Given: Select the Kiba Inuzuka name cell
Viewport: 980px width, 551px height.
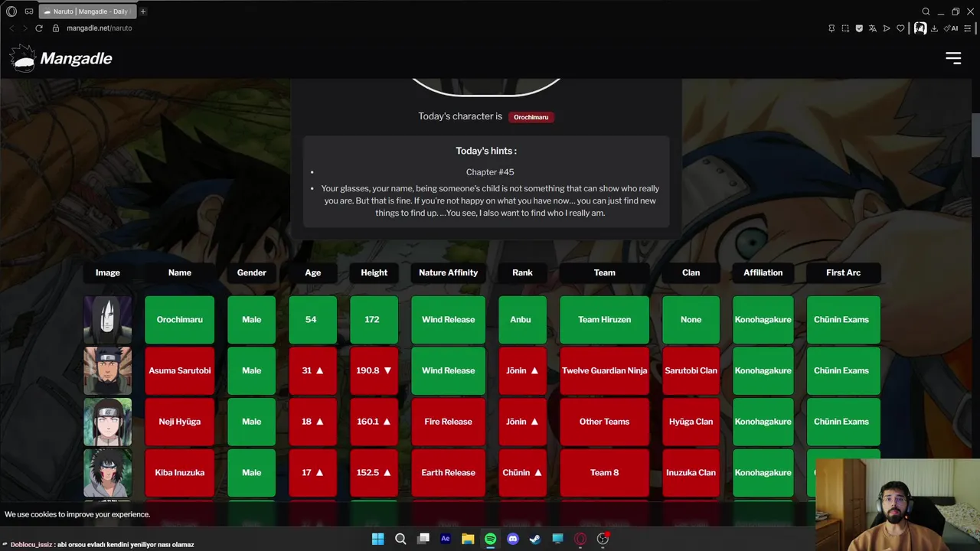Looking at the screenshot, I should [180, 473].
